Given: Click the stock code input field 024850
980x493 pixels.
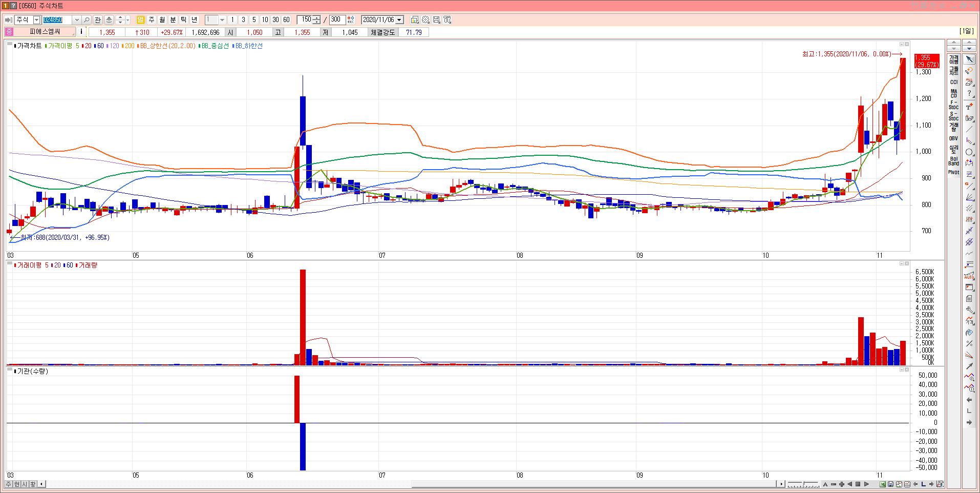Looking at the screenshot, I should pos(57,19).
